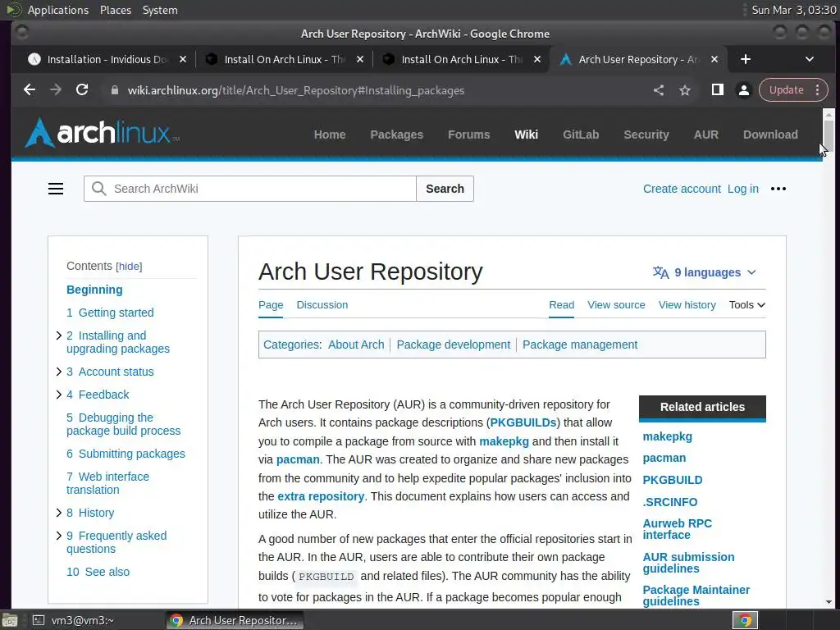This screenshot has height=630, width=840.
Task: Open Aurweb RPC interface related article
Action: click(677, 529)
